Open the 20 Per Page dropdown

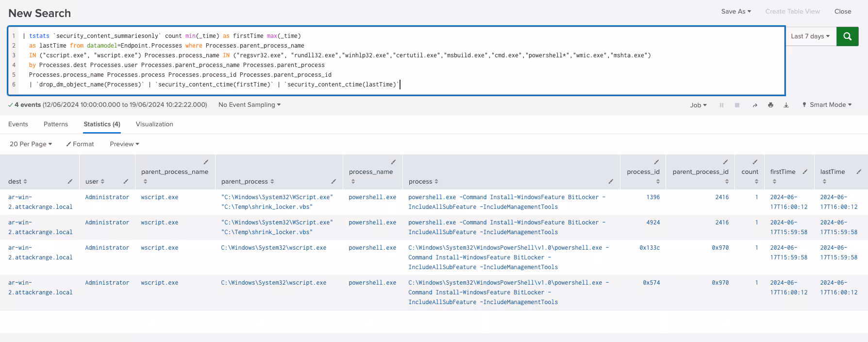point(31,144)
